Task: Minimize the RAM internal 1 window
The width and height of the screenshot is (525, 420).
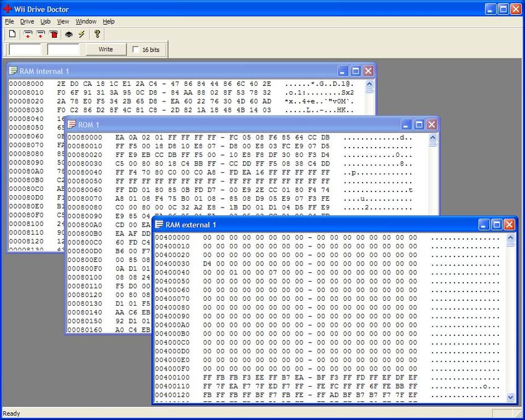Action: [x=342, y=71]
